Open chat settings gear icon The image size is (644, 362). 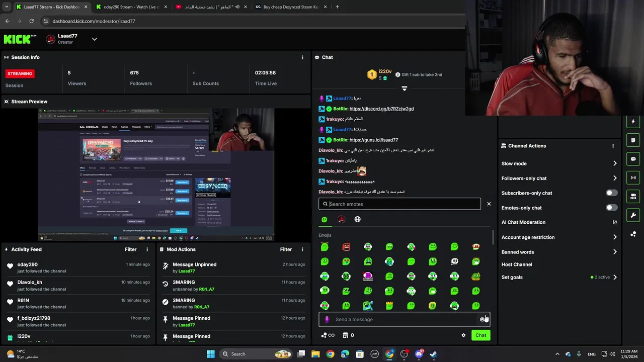(x=463, y=335)
